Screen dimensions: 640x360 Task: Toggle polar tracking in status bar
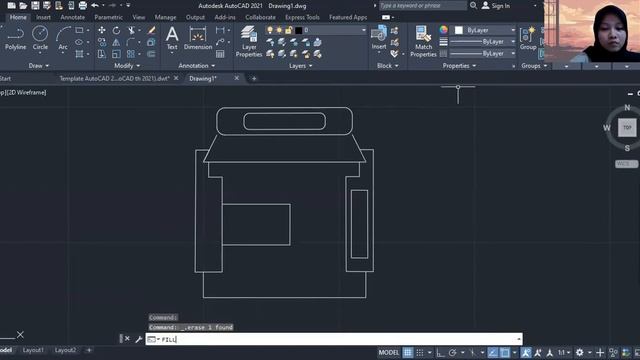[452, 353]
